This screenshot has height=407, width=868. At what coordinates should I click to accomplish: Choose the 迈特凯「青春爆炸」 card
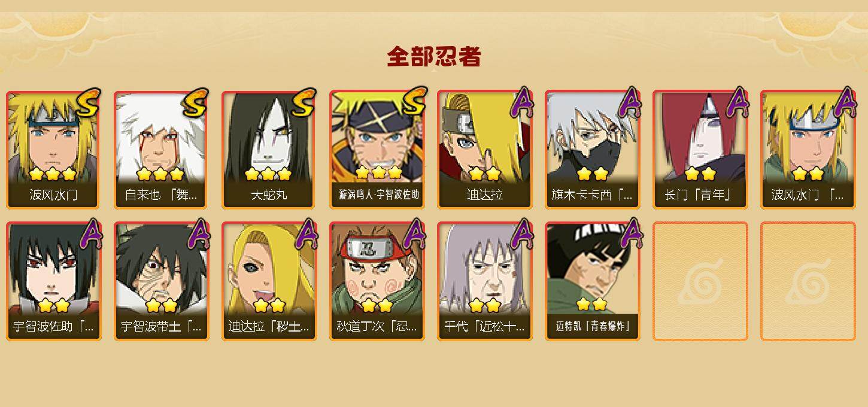pyautogui.click(x=592, y=281)
